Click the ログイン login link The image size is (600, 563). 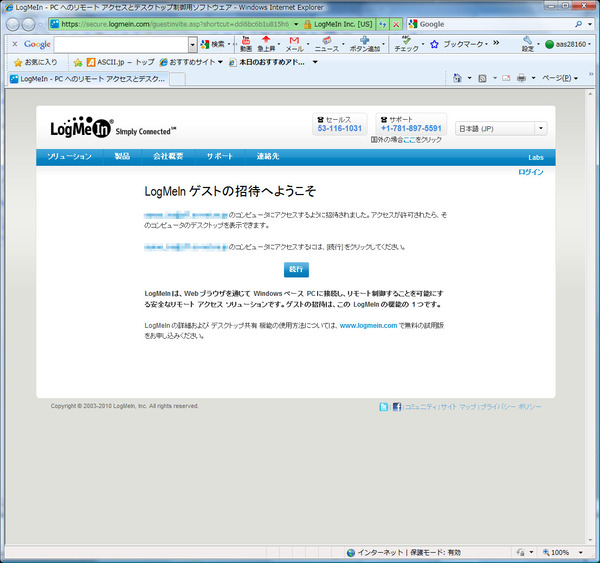[531, 173]
